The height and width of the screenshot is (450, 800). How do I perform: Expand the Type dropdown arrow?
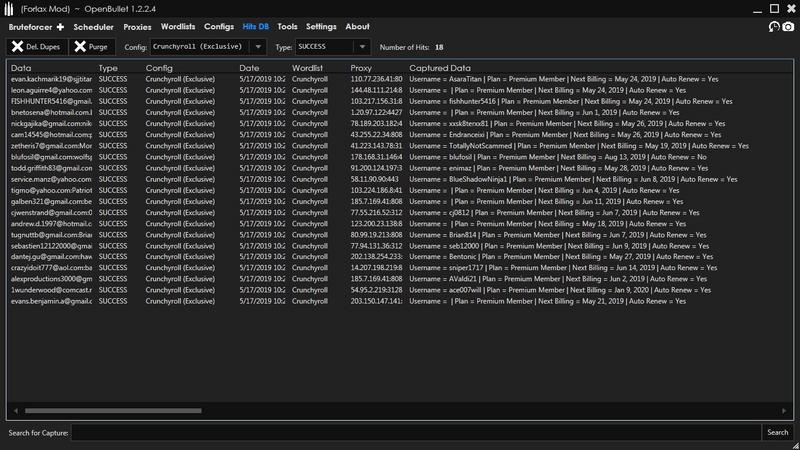[x=362, y=47]
